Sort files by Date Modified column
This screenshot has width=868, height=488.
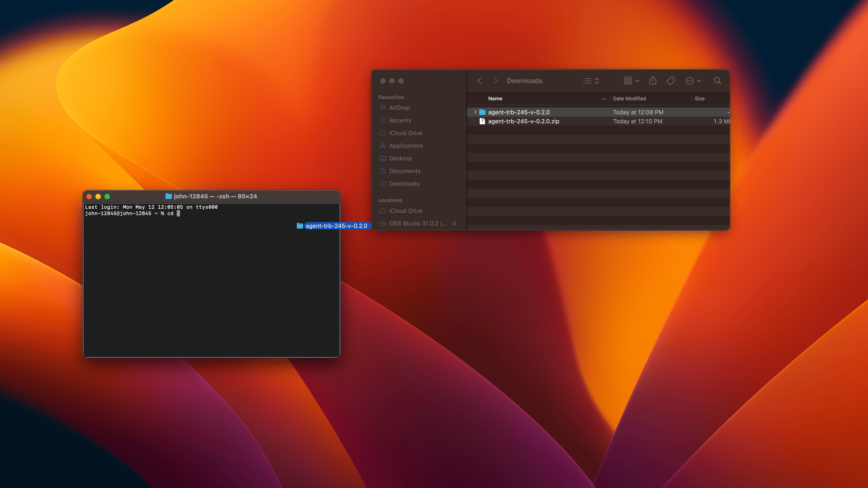pyautogui.click(x=629, y=99)
